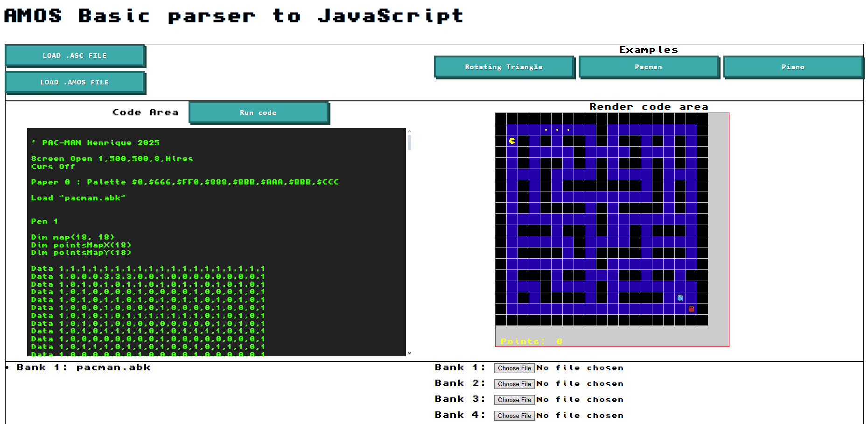Click the 'PAC-MAN Henrique 2025' comment line
The height and width of the screenshot is (424, 868).
pyautogui.click(x=96, y=143)
